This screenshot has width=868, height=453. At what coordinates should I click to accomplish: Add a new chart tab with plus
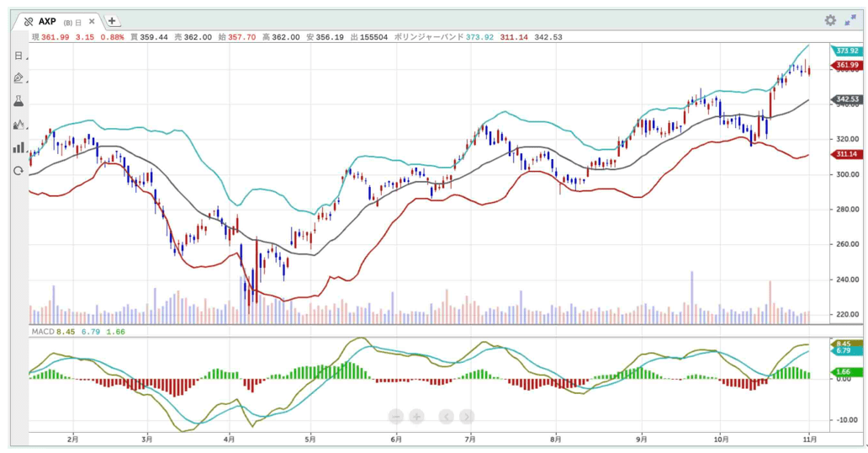coord(113,21)
